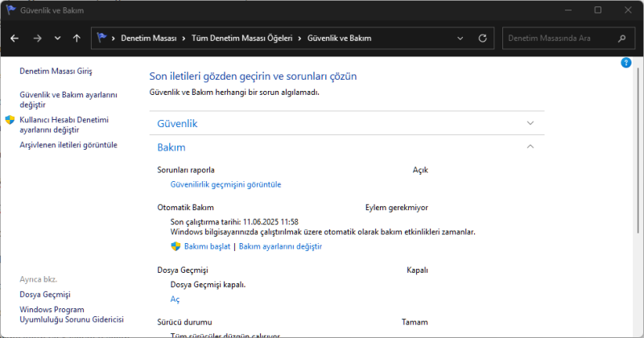Expand the Güvenlik section
The width and height of the screenshot is (644, 338).
[x=530, y=123]
